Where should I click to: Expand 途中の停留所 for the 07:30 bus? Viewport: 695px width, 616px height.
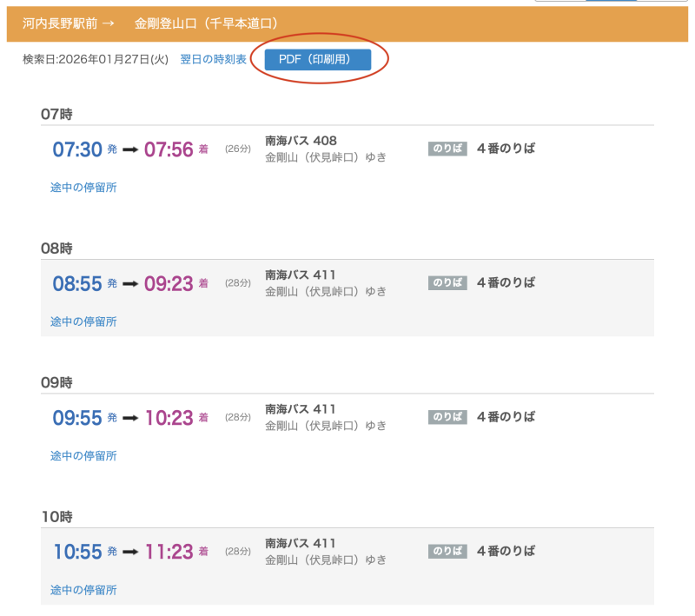click(x=83, y=187)
